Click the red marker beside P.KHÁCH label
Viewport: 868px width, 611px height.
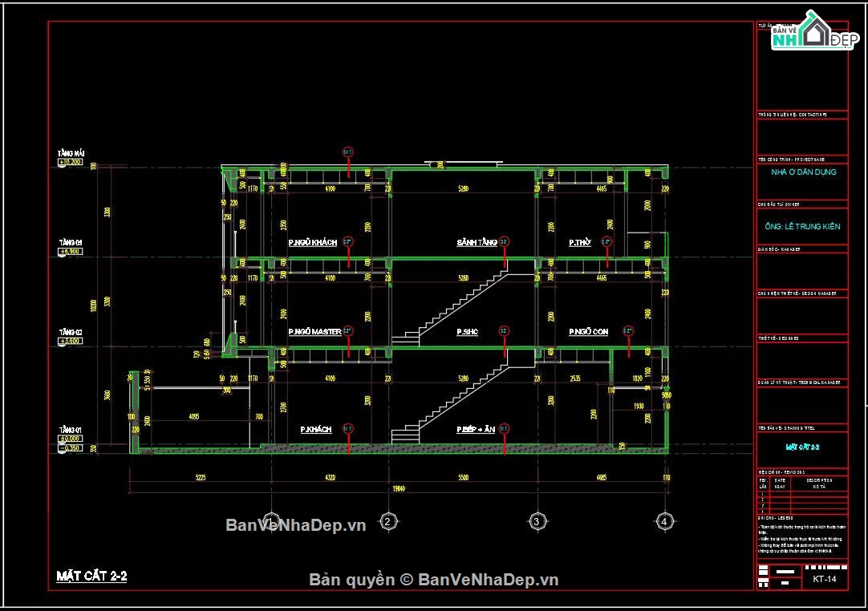tap(348, 429)
